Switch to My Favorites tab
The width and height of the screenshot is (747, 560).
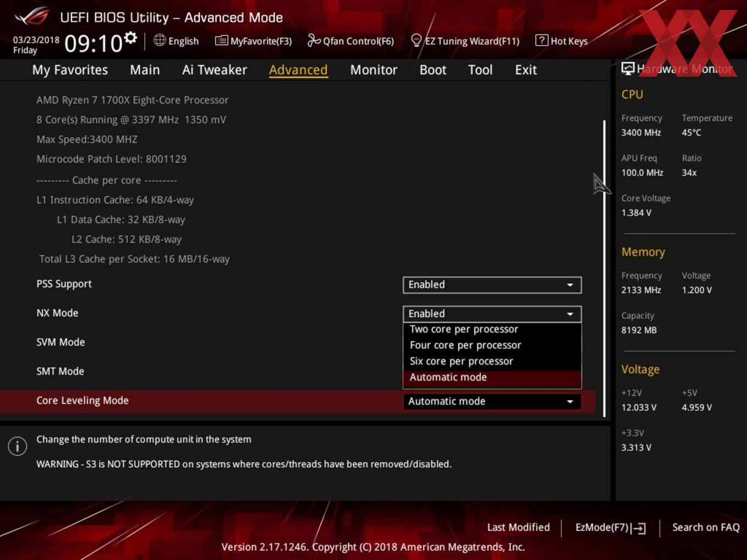click(70, 70)
